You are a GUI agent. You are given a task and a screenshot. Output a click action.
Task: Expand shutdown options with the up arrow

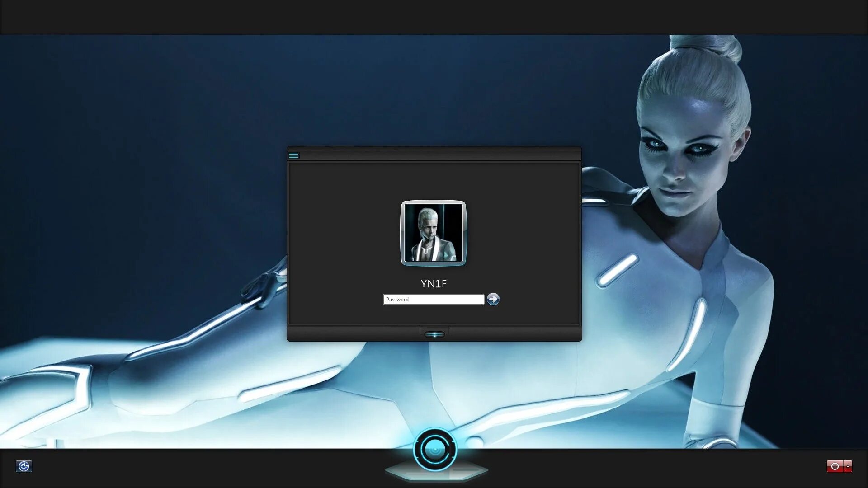pyautogui.click(x=848, y=466)
